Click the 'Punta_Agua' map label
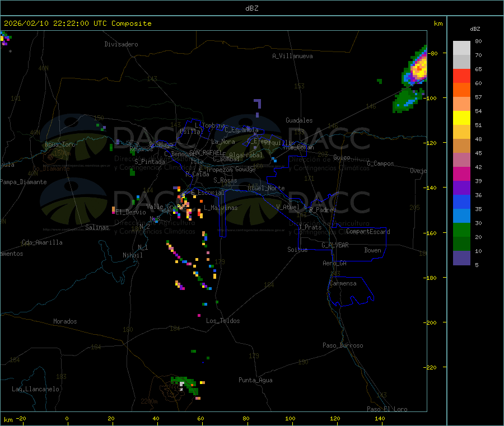The image size is (504, 426). [255, 380]
